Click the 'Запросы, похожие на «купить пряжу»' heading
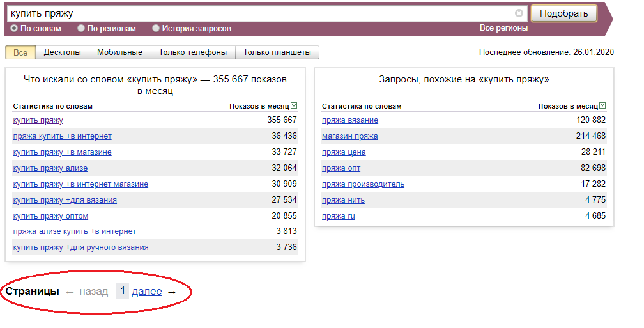Image resolution: width=644 pixels, height=328 pixels. (464, 79)
